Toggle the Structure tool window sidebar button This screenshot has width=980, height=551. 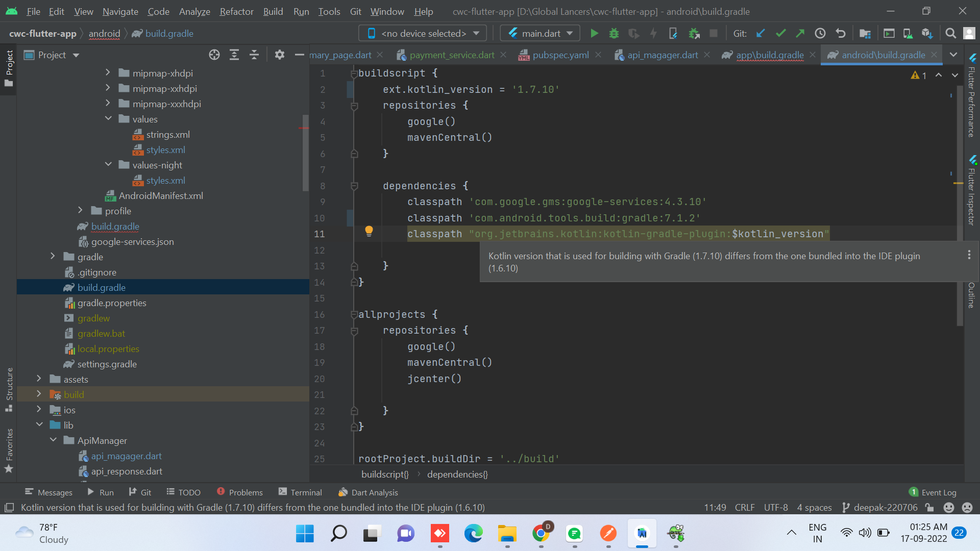9,389
